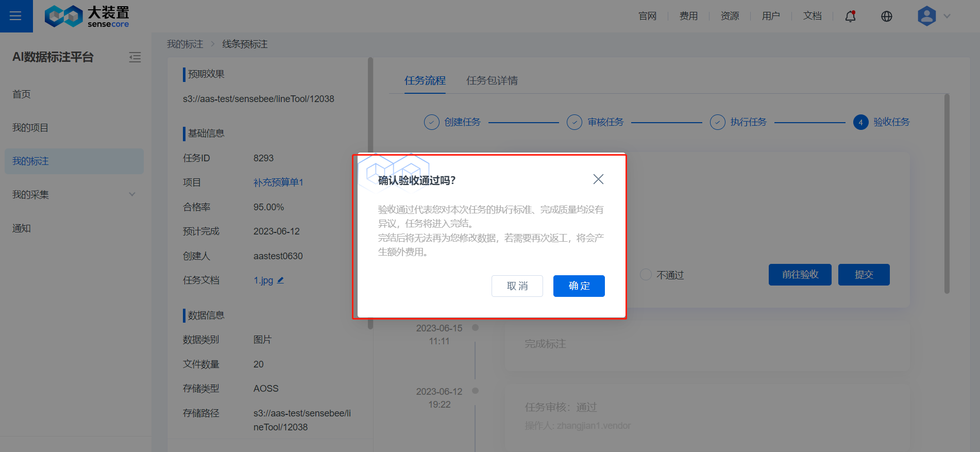980x452 pixels.
Task: Click the 线条预标注 breadcrumb
Action: [245, 44]
